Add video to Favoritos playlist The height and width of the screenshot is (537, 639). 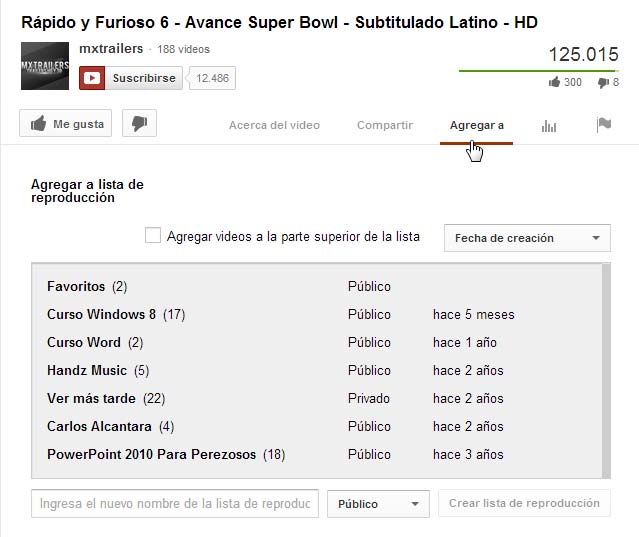(x=76, y=287)
